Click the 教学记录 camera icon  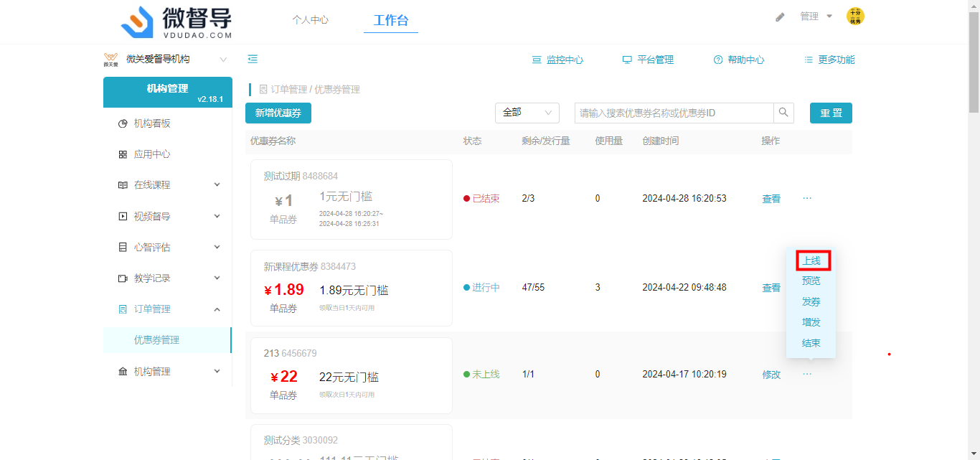pos(123,278)
